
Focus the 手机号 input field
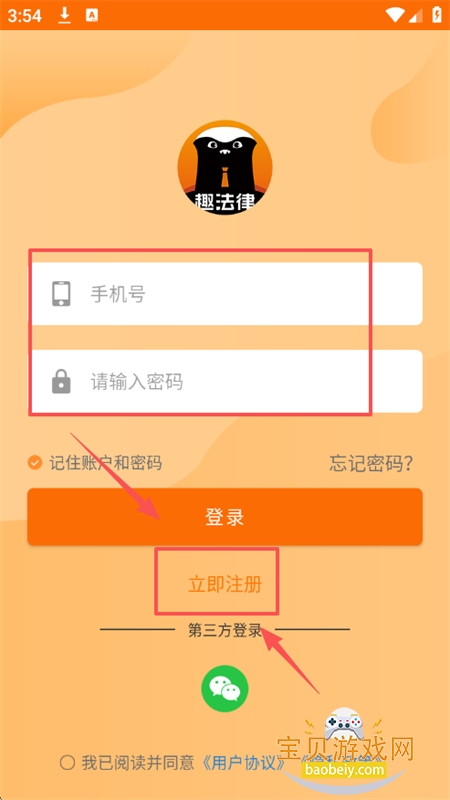(x=225, y=294)
